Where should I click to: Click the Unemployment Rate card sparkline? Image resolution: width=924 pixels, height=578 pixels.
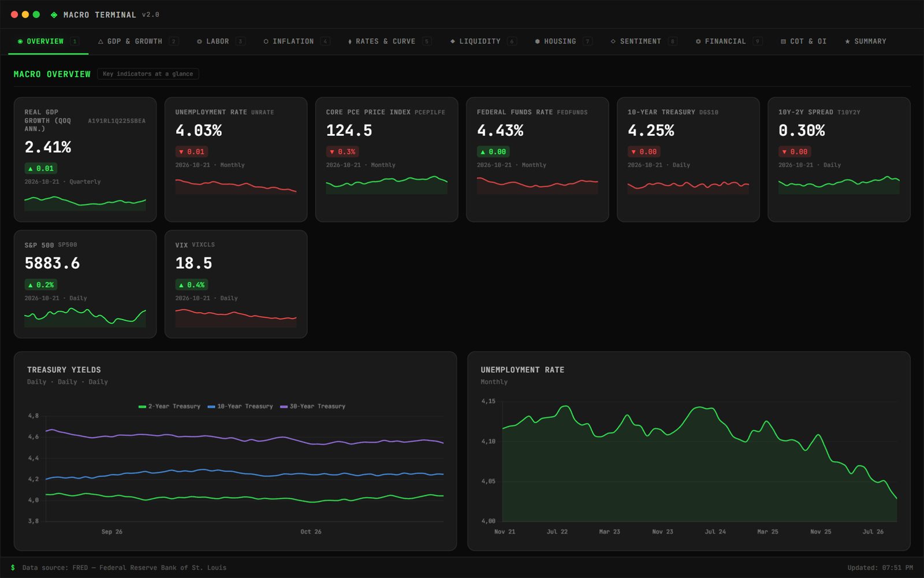(x=236, y=186)
